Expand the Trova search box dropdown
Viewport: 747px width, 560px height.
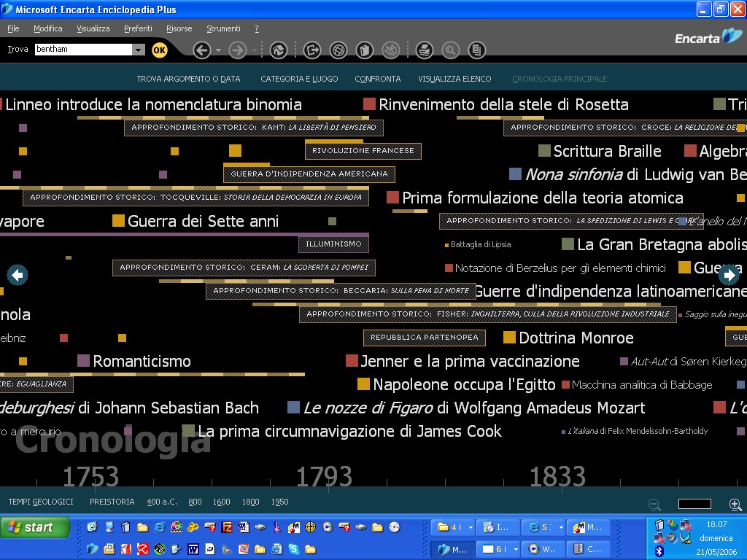138,50
